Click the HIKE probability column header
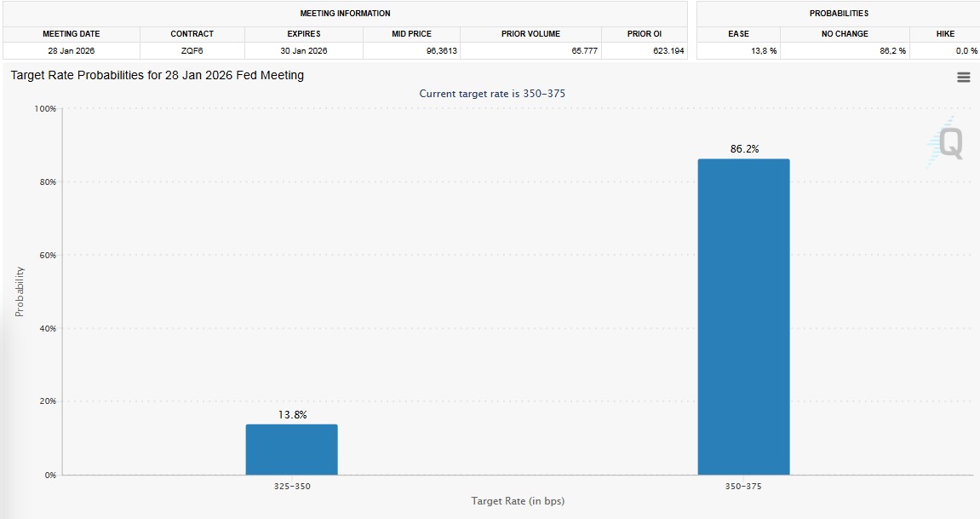The height and width of the screenshot is (519, 980). (x=945, y=34)
